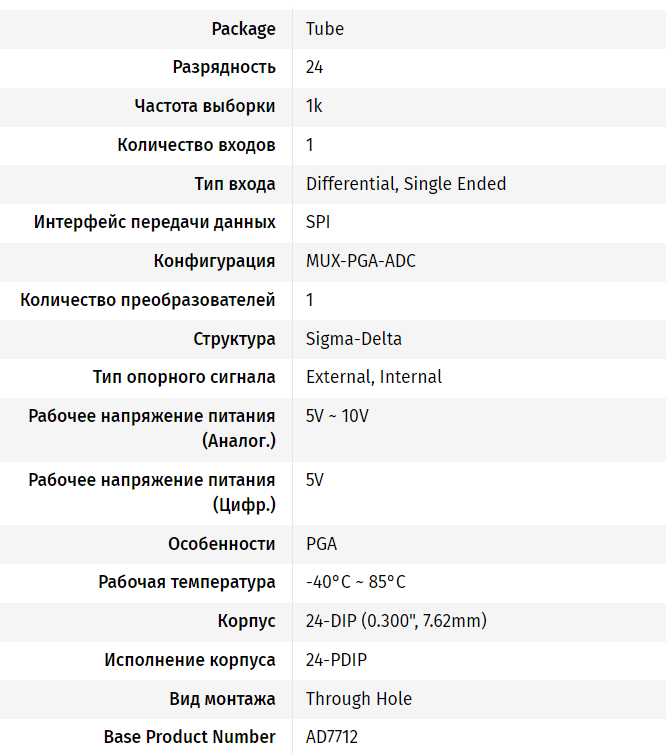This screenshot has height=755, width=666.
Task: Click the '5V ~ 10V' analog voltage value
Action: click(x=337, y=416)
